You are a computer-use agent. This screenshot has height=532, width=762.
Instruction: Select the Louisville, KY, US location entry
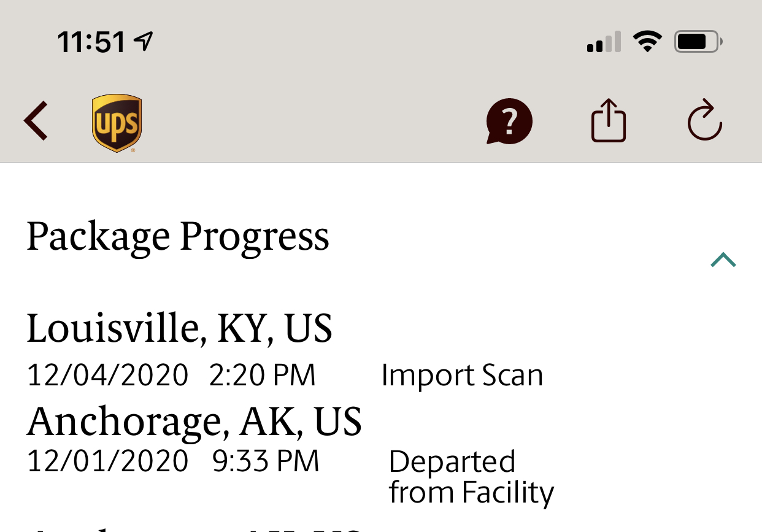click(180, 328)
